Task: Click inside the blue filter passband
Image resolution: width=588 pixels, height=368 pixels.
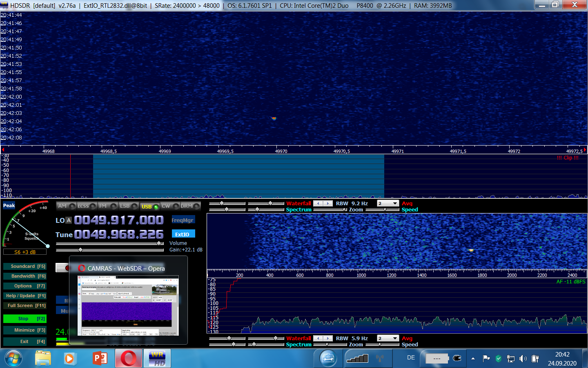Action: point(238,176)
